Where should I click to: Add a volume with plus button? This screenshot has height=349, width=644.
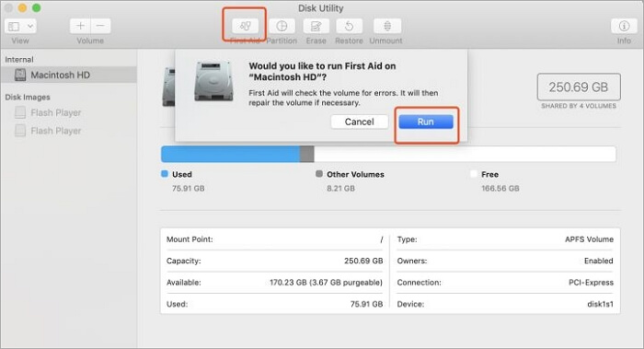[80, 26]
